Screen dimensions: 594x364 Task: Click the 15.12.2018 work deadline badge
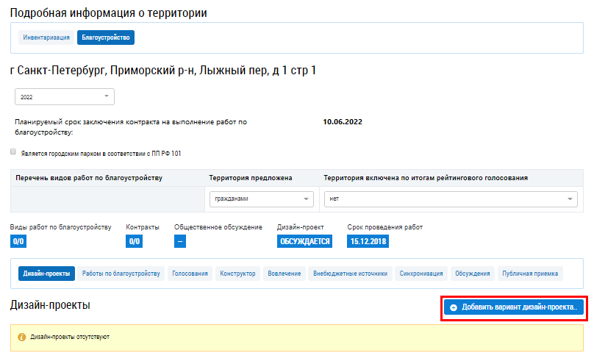(368, 241)
